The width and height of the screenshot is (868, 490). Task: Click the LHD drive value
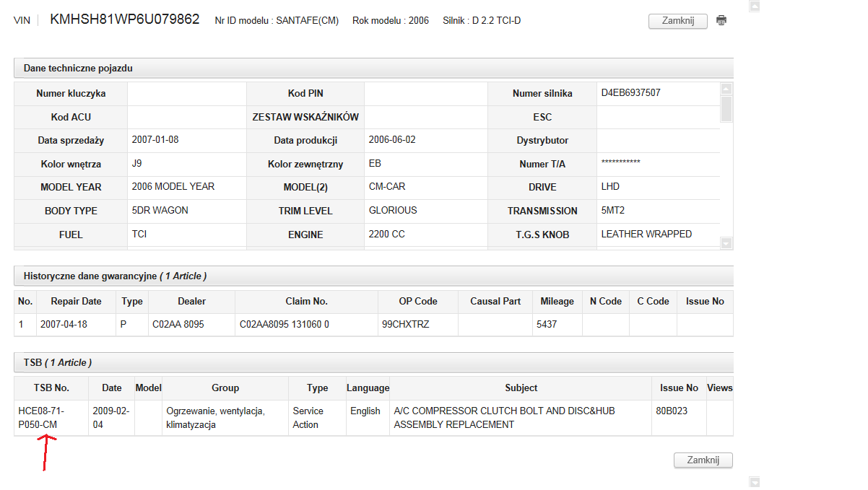tap(610, 186)
